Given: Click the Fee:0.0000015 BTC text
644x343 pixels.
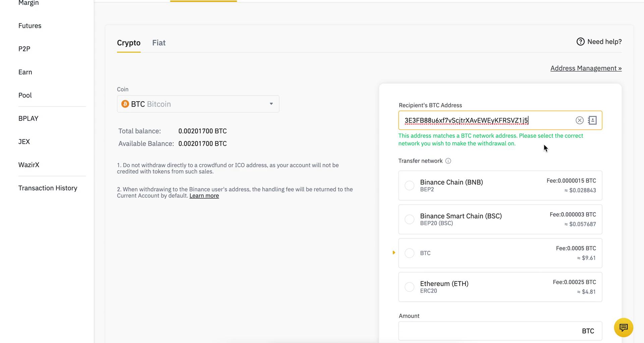Looking at the screenshot, I should (571, 181).
